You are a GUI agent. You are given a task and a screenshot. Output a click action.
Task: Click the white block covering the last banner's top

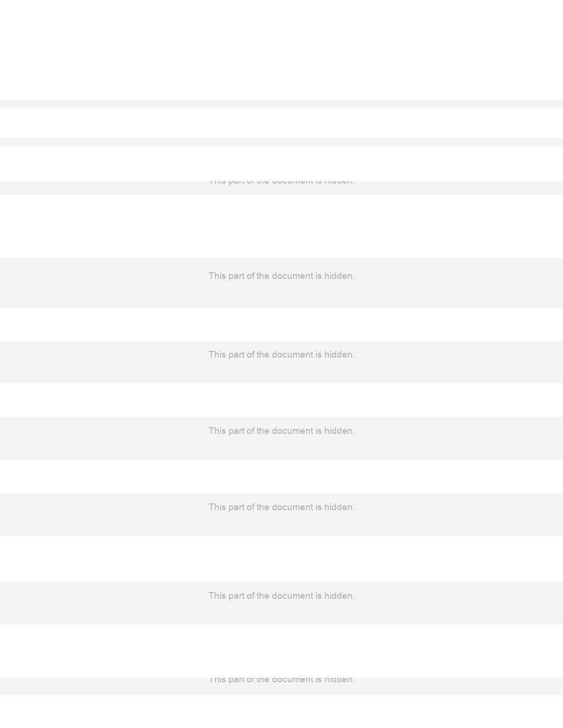click(281, 651)
